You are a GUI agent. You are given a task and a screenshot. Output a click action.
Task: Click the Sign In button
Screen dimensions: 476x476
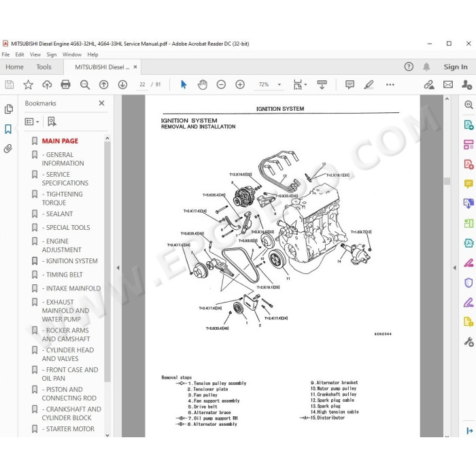[x=456, y=67]
